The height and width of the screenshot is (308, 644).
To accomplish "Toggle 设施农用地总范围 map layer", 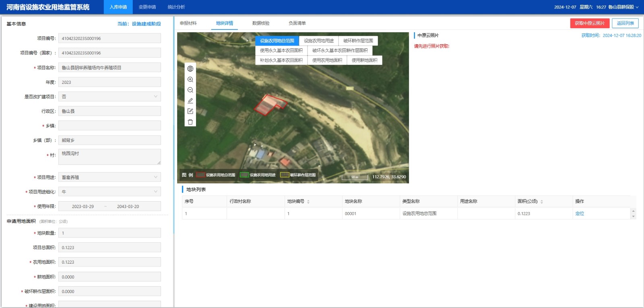I will click(277, 41).
